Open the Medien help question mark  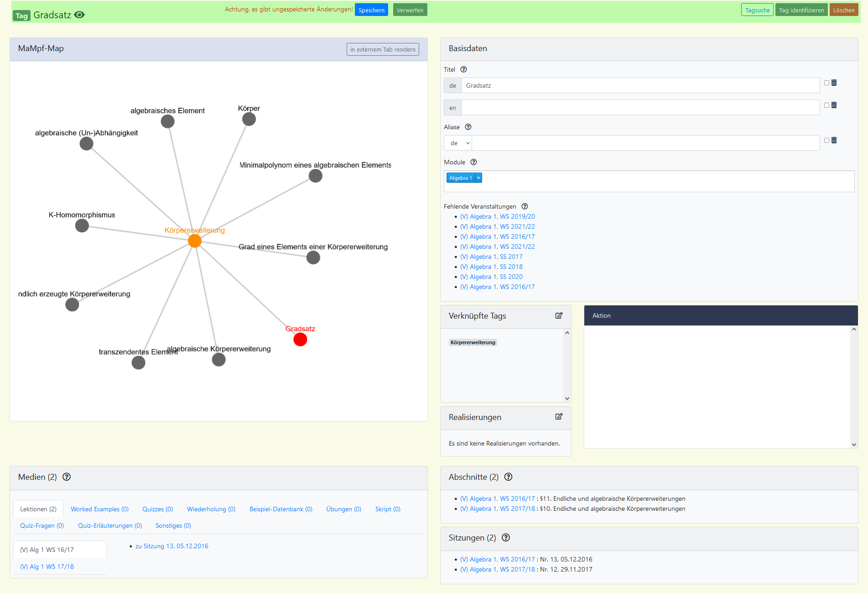click(x=67, y=477)
